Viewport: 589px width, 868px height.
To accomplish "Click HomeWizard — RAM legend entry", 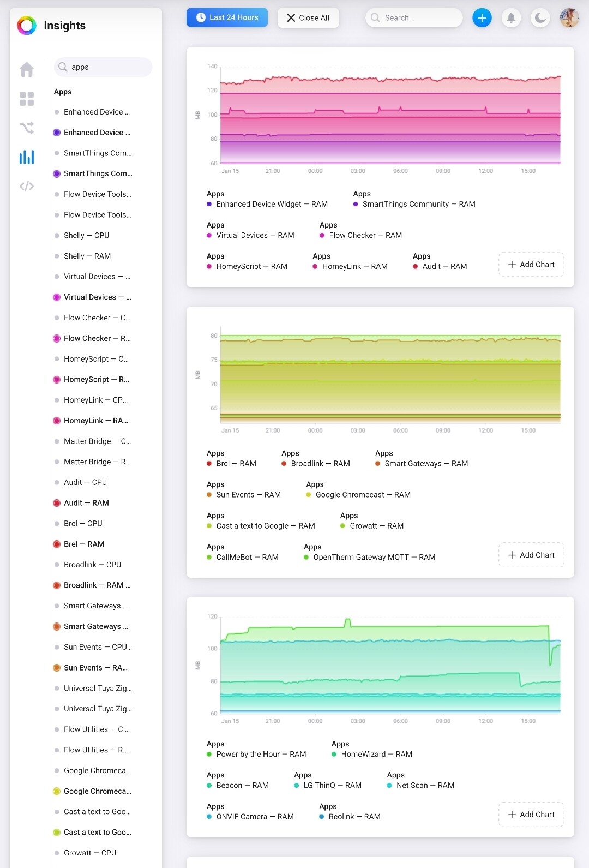I will click(372, 754).
